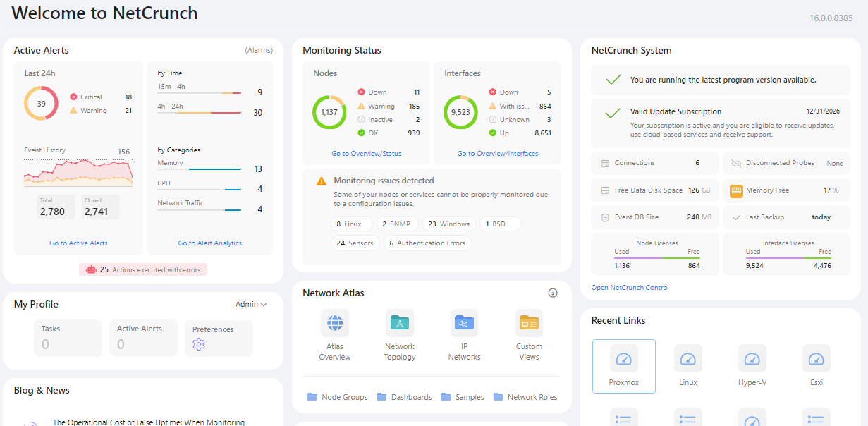
Task: Click the Event History chart
Action: click(x=78, y=172)
